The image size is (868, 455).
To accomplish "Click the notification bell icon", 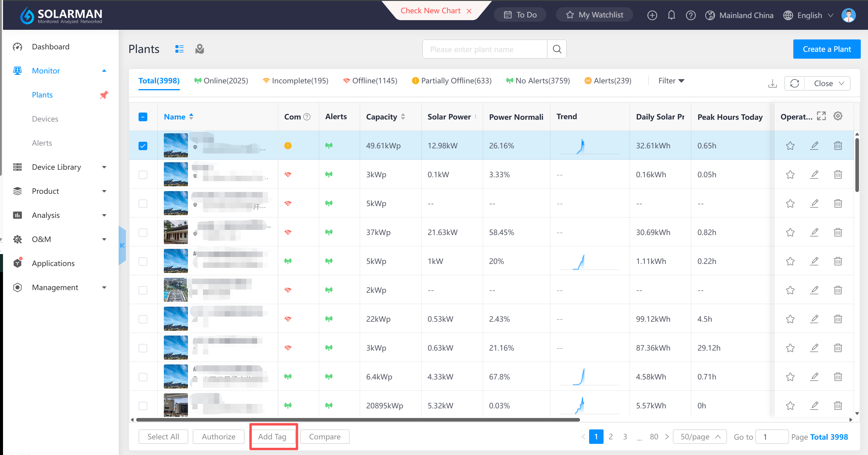I will 671,15.
